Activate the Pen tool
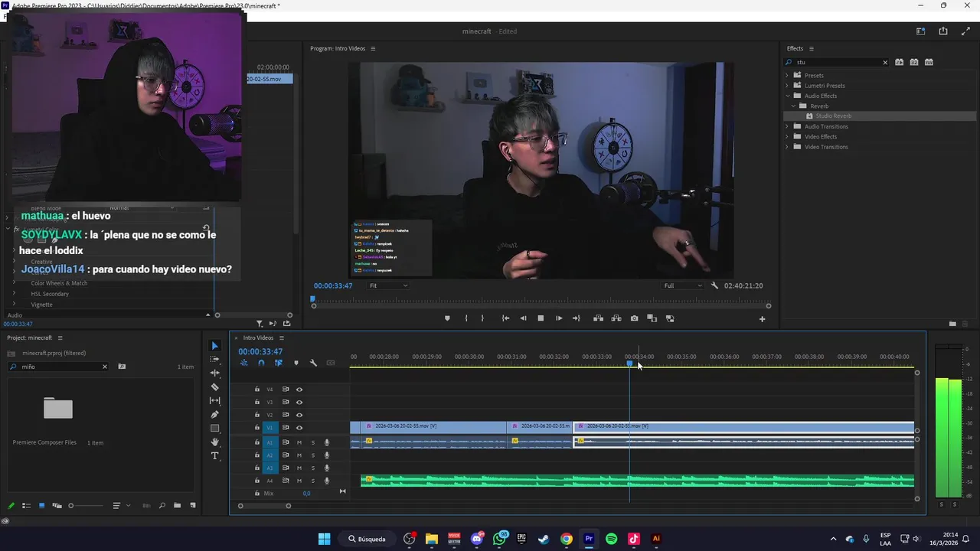The height and width of the screenshot is (551, 980). click(214, 415)
